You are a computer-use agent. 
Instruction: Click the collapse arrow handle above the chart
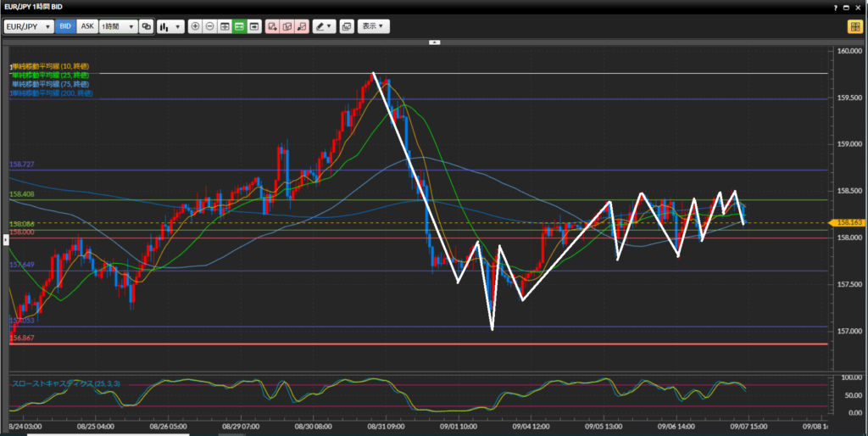point(434,41)
